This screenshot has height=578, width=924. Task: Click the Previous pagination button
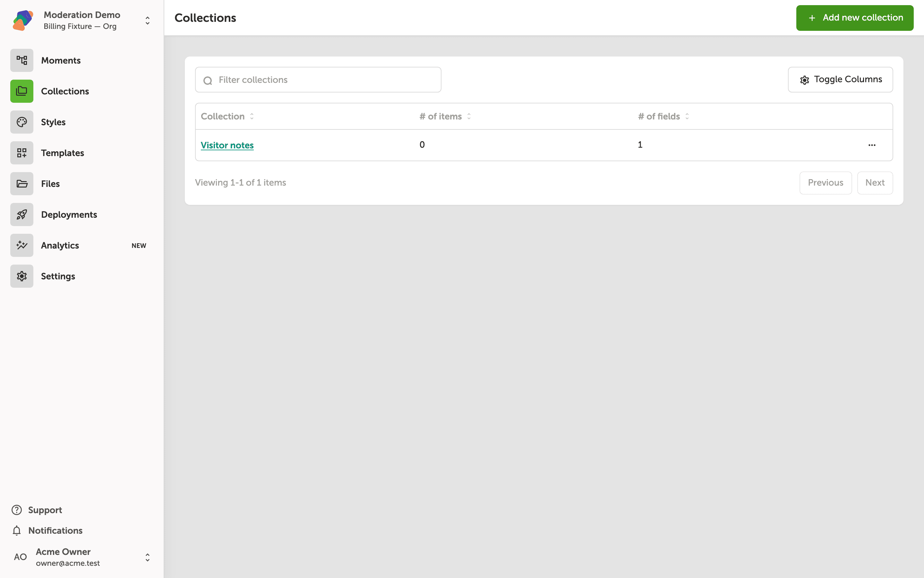pyautogui.click(x=826, y=183)
